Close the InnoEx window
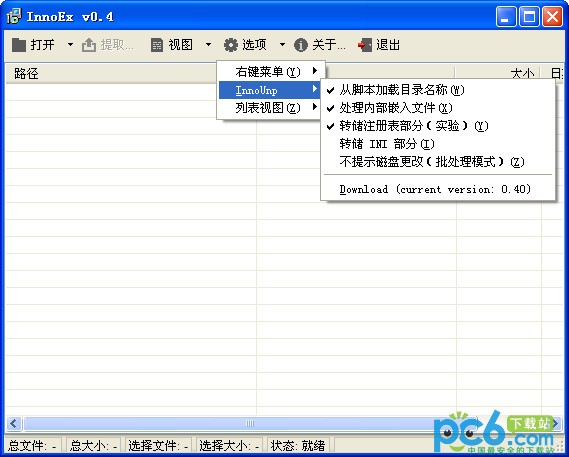This screenshot has width=569, height=457. click(x=552, y=17)
